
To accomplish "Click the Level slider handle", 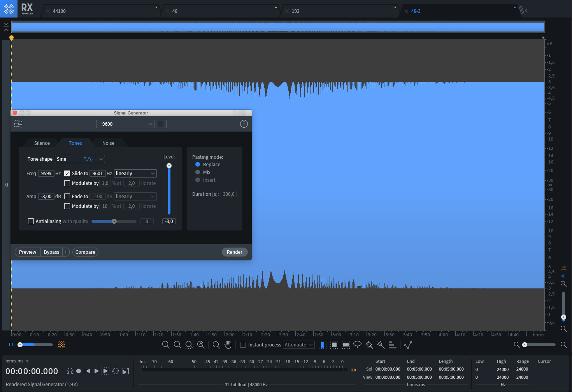I will click(x=169, y=165).
